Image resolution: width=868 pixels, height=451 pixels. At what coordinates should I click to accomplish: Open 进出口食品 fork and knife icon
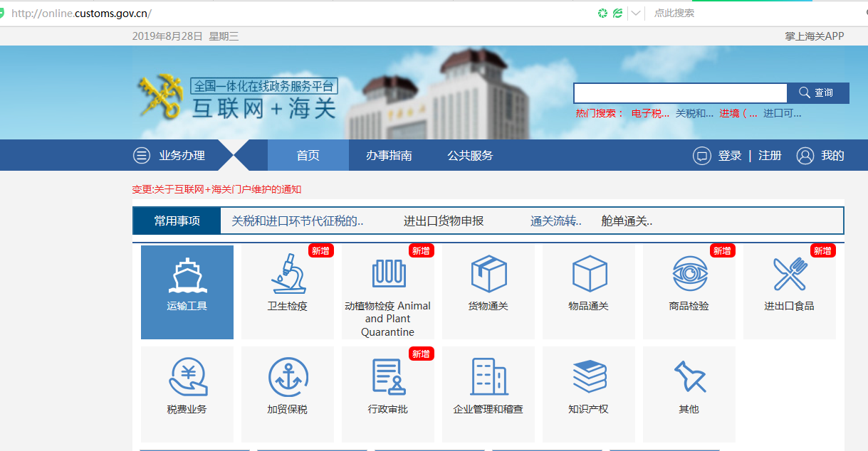click(790, 274)
